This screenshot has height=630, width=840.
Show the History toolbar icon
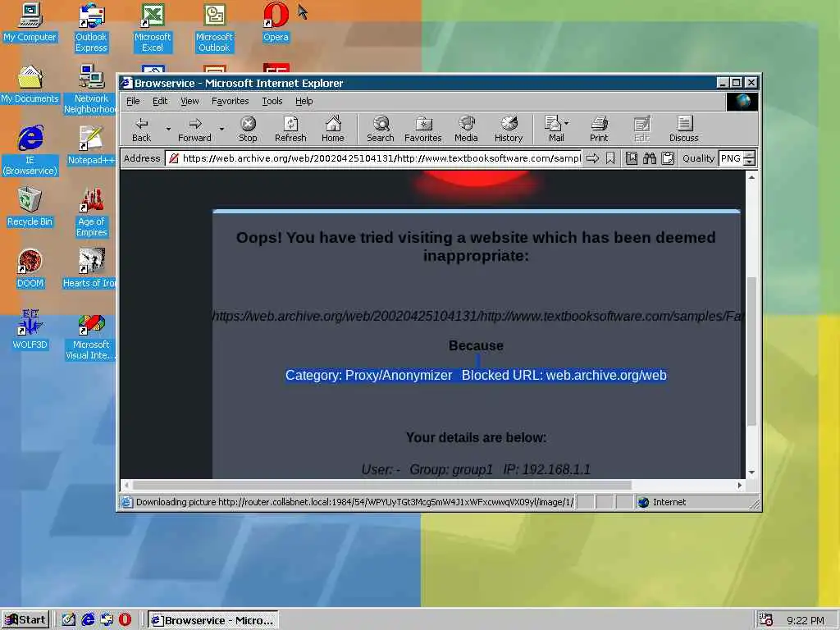509,129
